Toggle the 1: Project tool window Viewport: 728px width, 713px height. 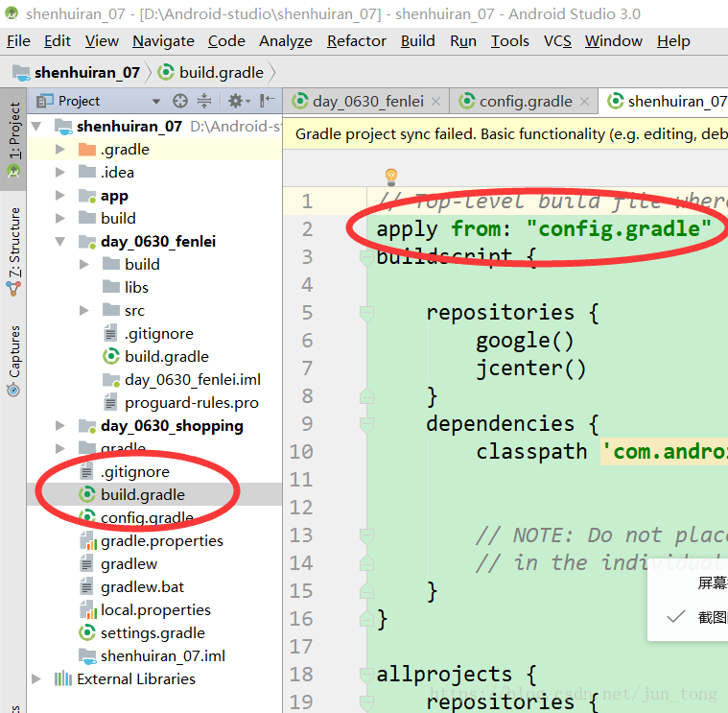click(14, 139)
